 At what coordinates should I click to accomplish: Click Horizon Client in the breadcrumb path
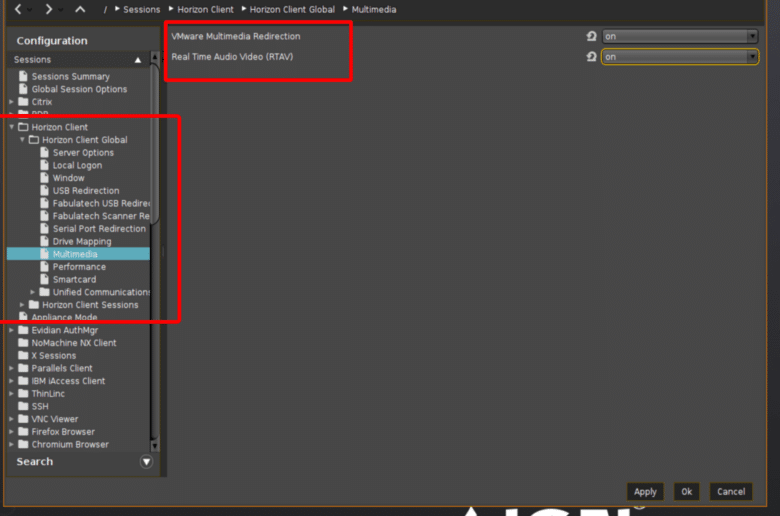[x=205, y=9]
